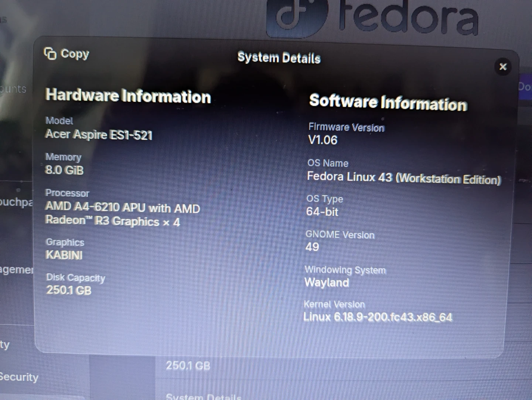Click the Wayland windowing system value
Image resolution: width=532 pixels, height=400 pixels.
pyautogui.click(x=327, y=283)
